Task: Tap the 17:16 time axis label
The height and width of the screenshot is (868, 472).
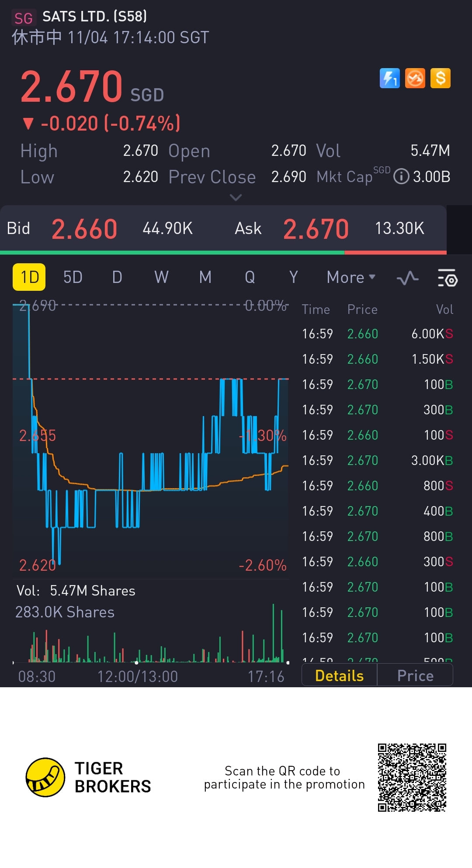Action: (266, 677)
